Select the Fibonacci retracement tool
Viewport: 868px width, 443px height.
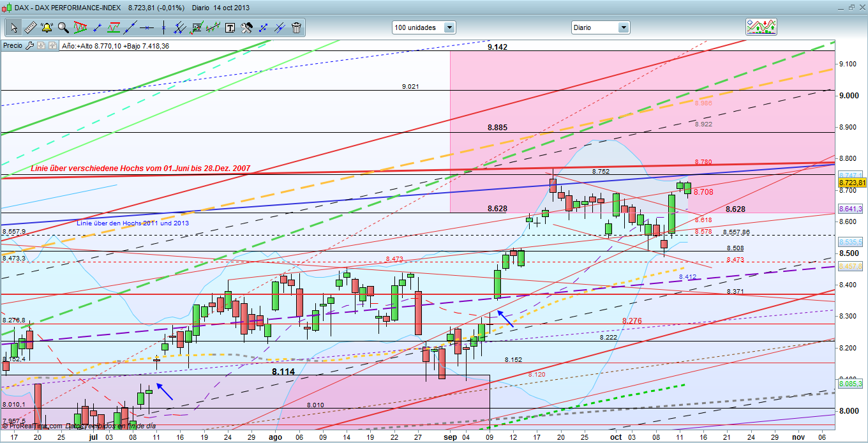coord(197,27)
